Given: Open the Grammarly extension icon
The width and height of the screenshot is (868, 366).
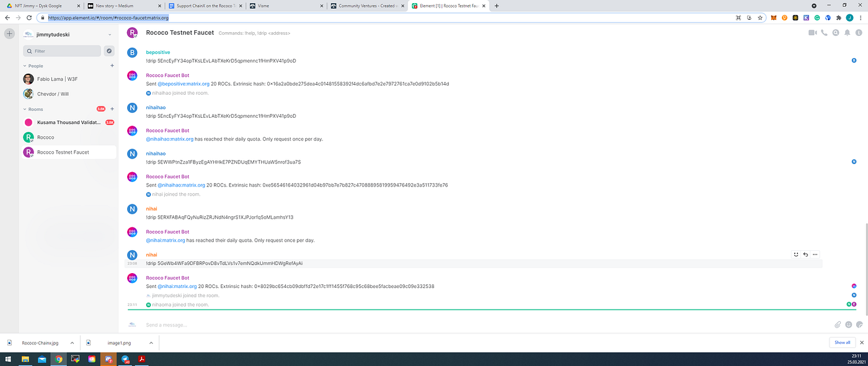Looking at the screenshot, I should coord(817,18).
